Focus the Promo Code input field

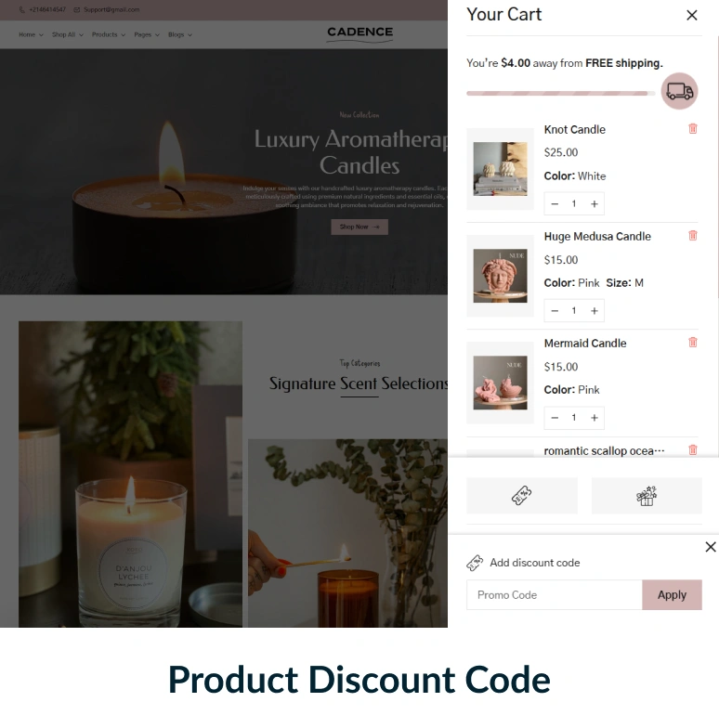(x=555, y=594)
